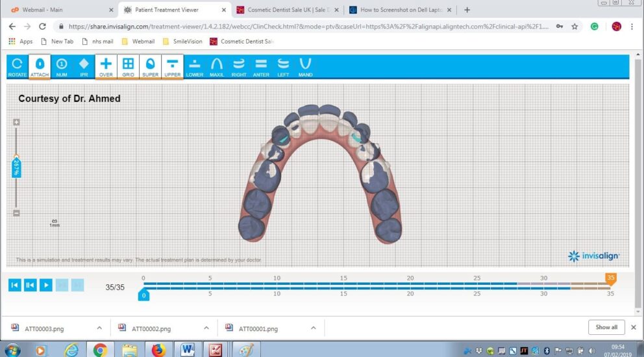Open menu arrow next to ATT00002.png

[x=206, y=328]
